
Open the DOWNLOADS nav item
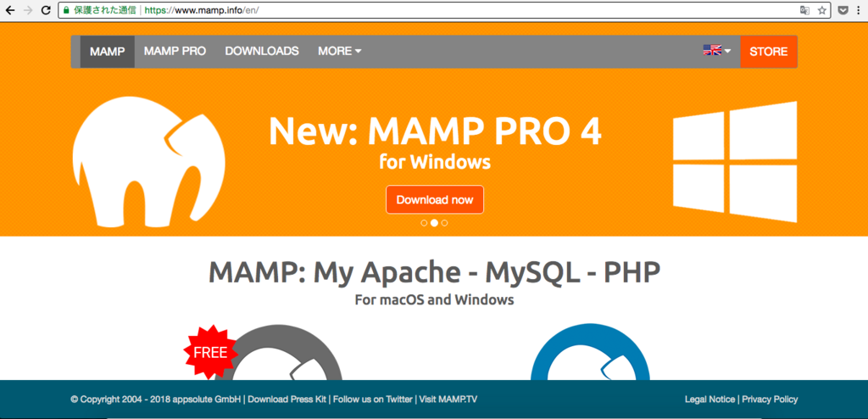262,51
